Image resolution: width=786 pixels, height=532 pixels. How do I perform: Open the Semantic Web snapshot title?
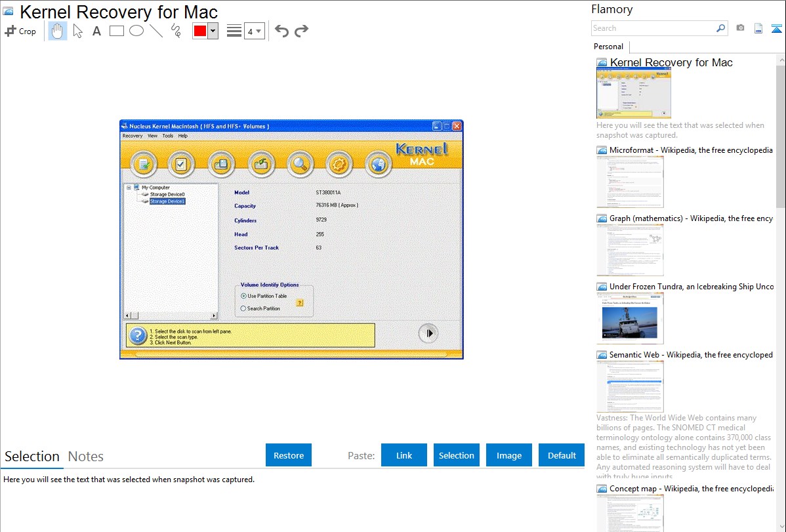691,354
